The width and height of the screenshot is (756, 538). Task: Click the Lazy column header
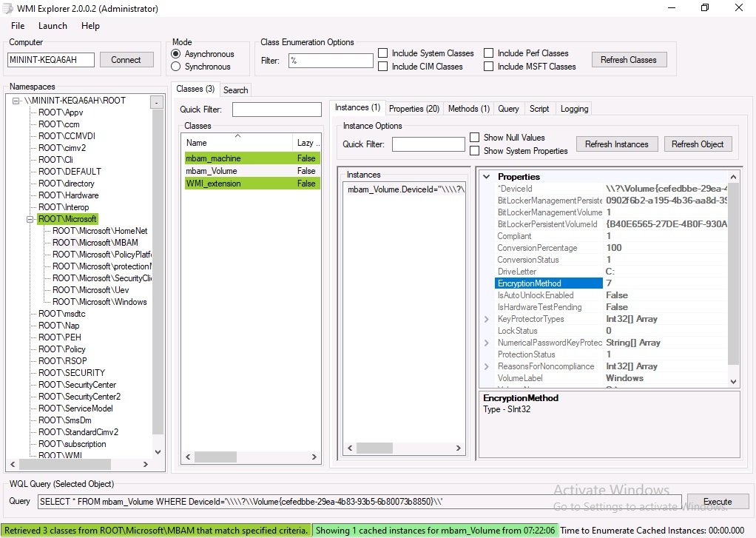tap(307, 142)
